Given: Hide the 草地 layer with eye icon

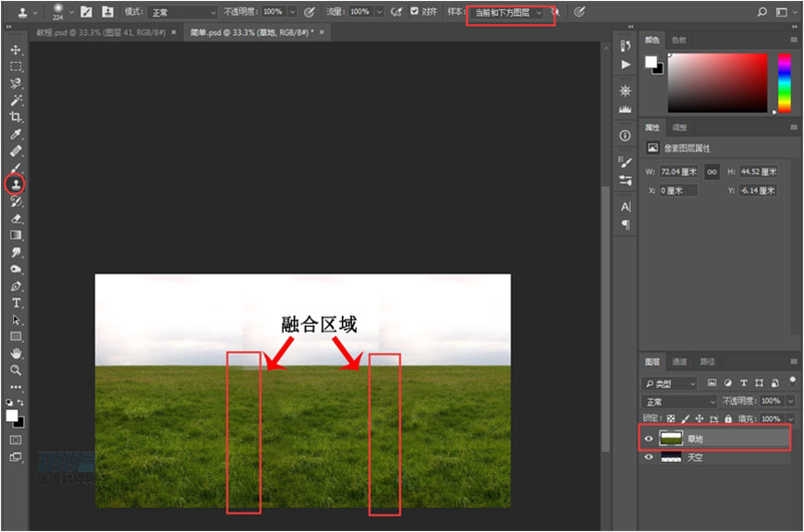Looking at the screenshot, I should coord(649,439).
